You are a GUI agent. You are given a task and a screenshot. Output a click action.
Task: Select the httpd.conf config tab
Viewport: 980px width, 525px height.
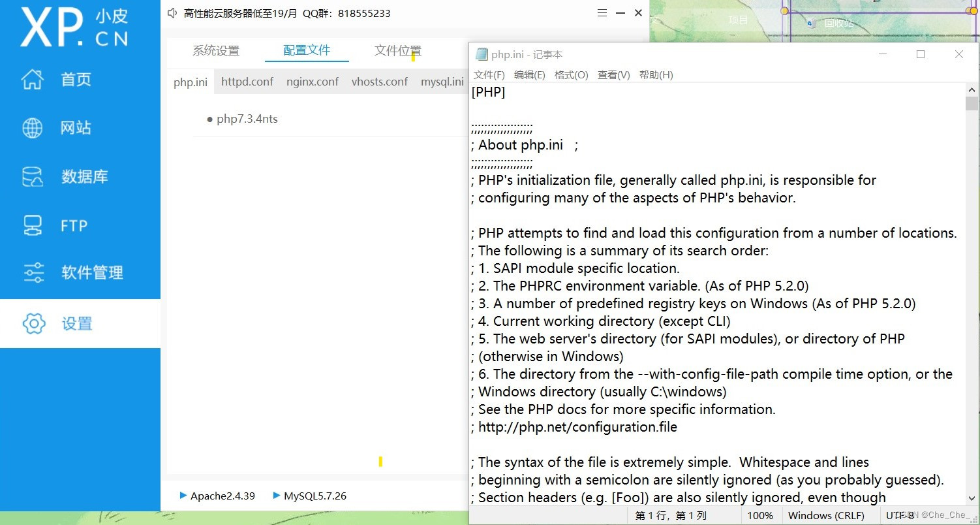(247, 82)
